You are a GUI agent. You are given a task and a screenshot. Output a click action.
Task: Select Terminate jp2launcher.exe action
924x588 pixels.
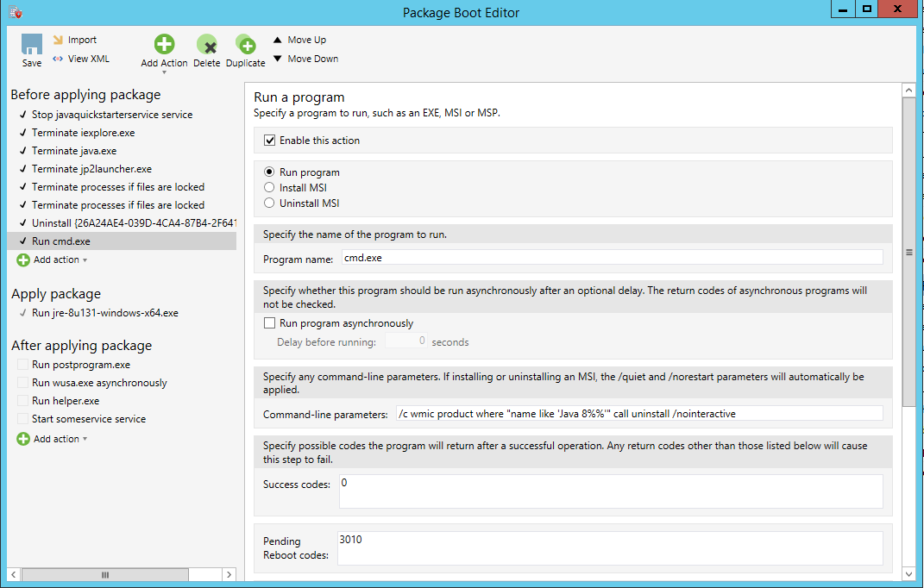[91, 168]
